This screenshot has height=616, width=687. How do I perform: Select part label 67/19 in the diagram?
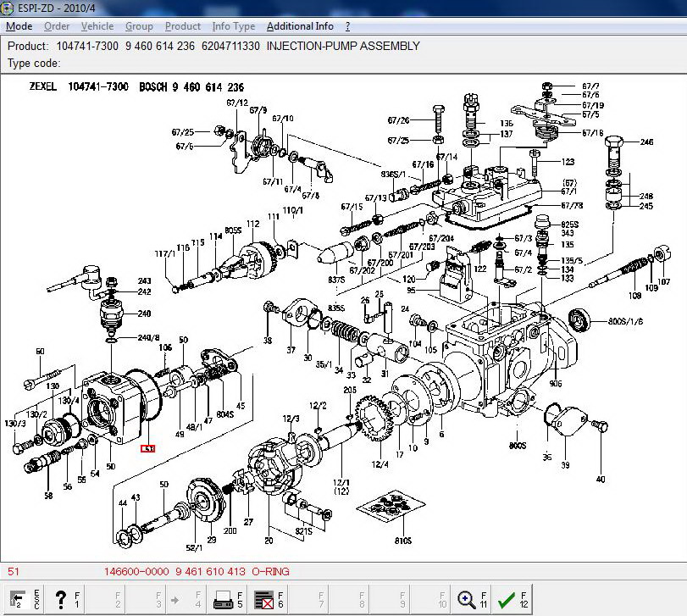point(593,105)
